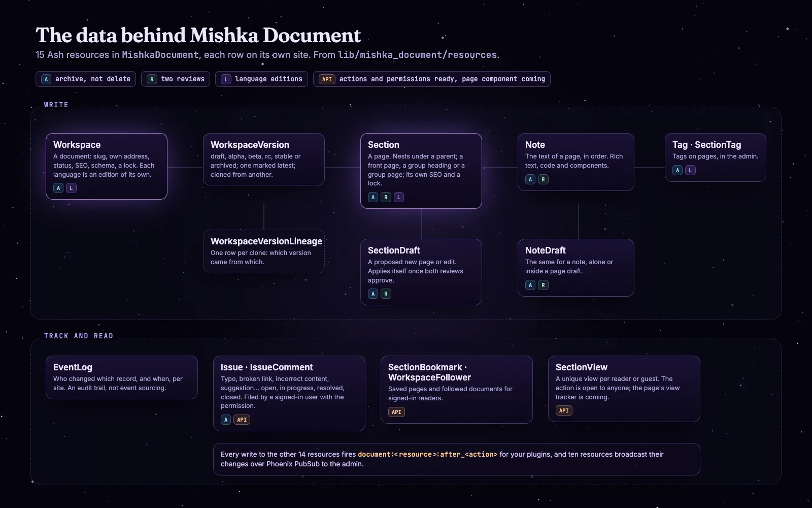
Task: Click 'The text of a page, in order' description
Action: click(x=573, y=161)
